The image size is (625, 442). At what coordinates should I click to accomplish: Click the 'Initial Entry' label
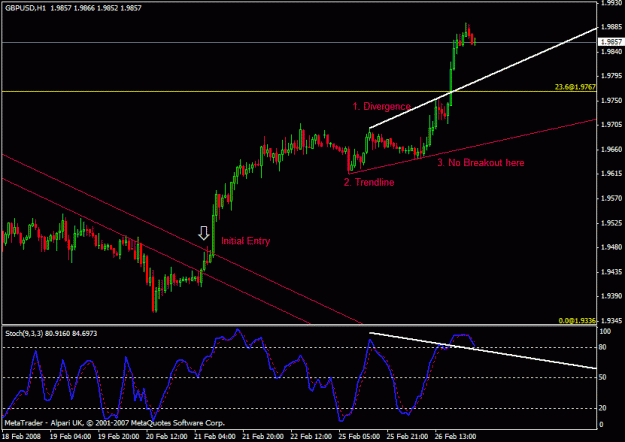[x=246, y=241]
